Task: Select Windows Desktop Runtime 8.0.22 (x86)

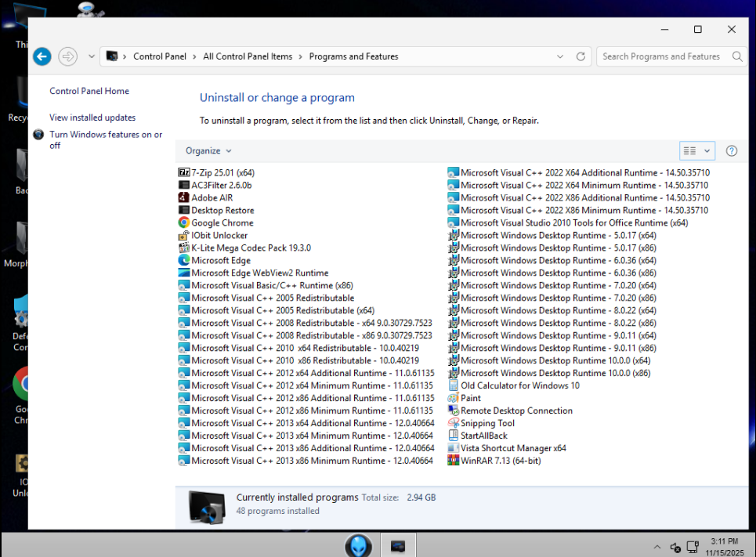Action: 559,323
